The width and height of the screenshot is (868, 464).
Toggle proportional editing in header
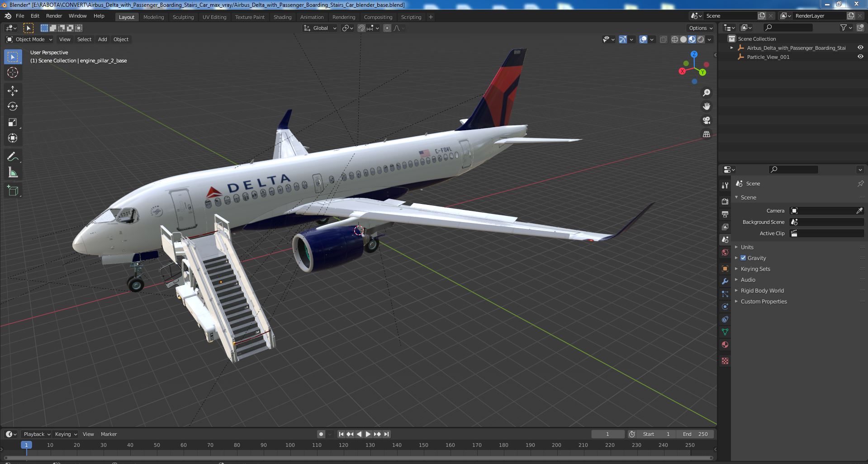click(387, 28)
